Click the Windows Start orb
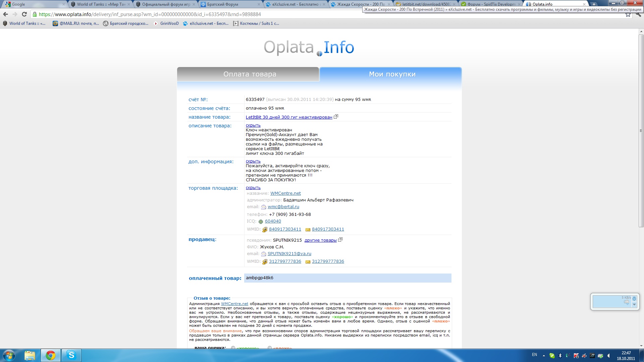The height and width of the screenshot is (362, 644). [x=9, y=355]
